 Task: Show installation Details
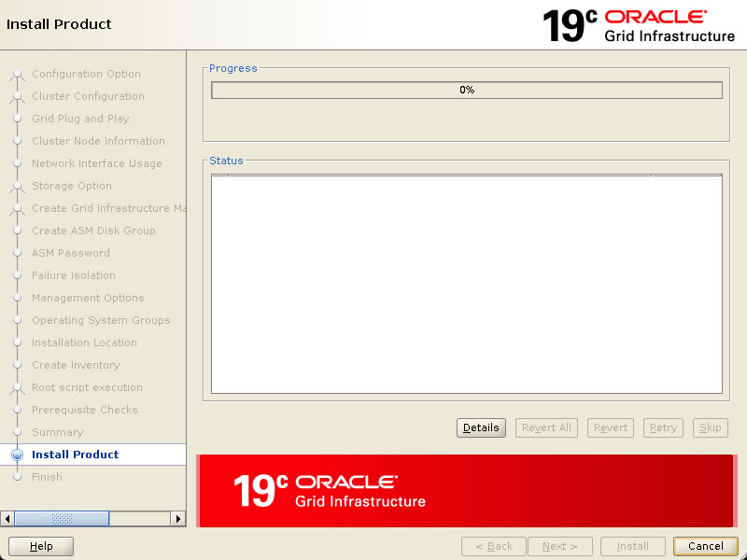pos(481,427)
